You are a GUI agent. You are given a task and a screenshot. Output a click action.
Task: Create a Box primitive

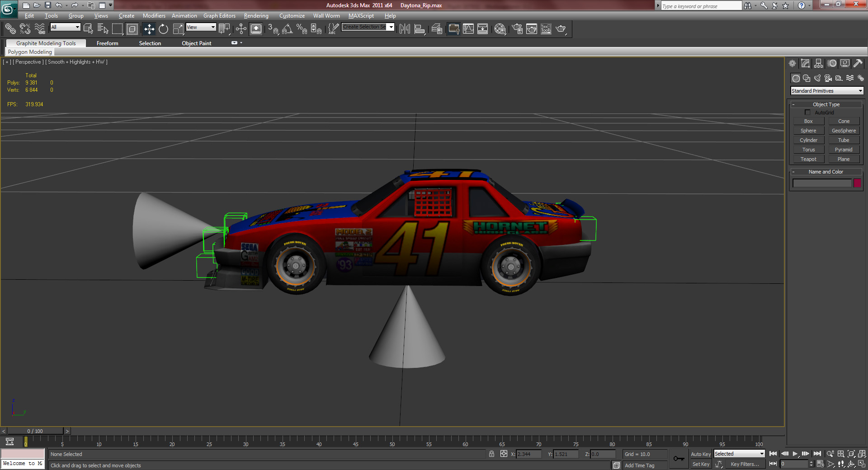tap(808, 121)
